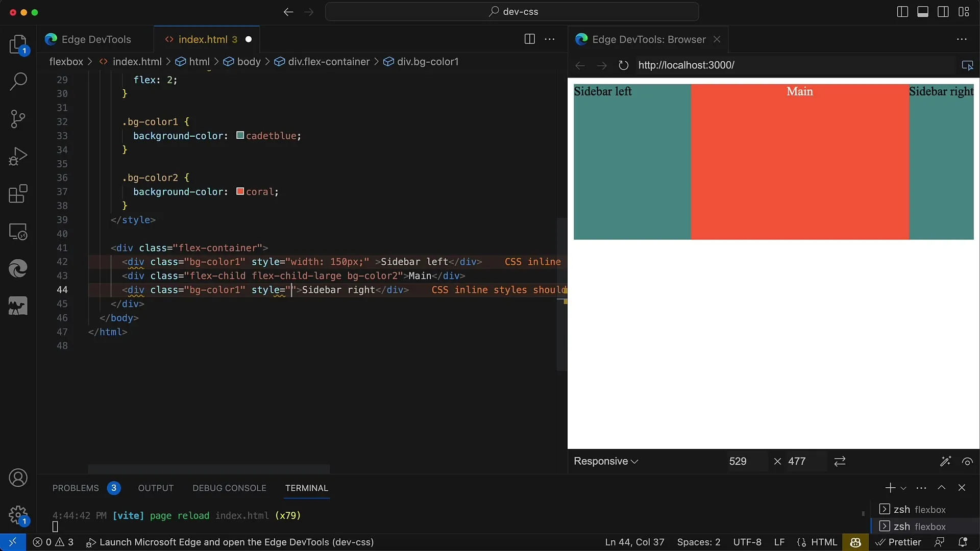Switch to the OUTPUT panel tab
The image size is (980, 551).
click(x=156, y=488)
